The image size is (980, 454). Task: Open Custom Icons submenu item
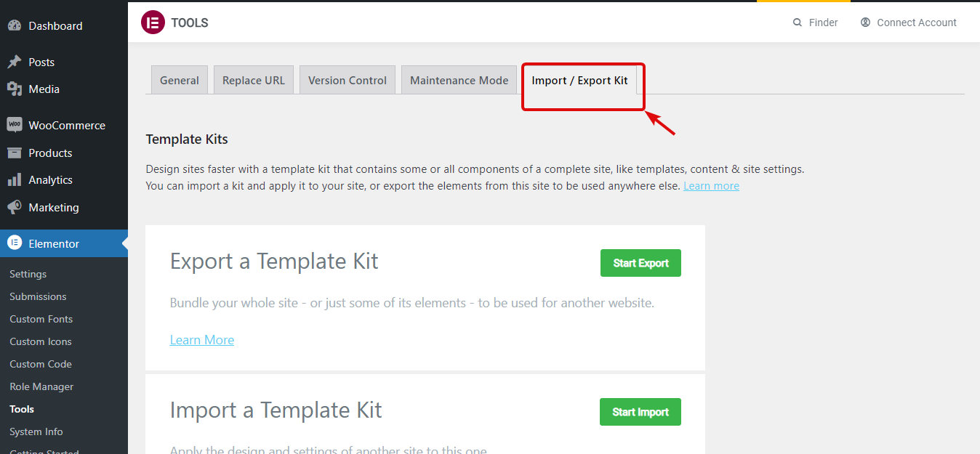coord(41,341)
